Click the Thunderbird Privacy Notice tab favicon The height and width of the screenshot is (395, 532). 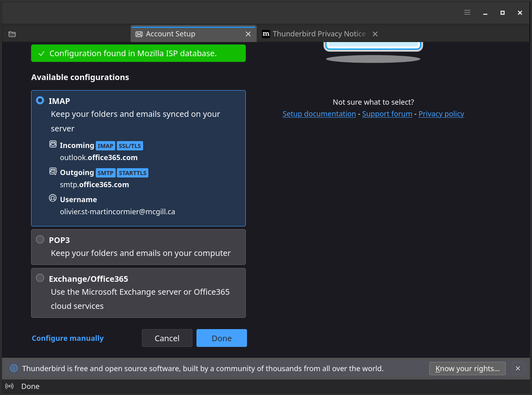[x=266, y=34]
